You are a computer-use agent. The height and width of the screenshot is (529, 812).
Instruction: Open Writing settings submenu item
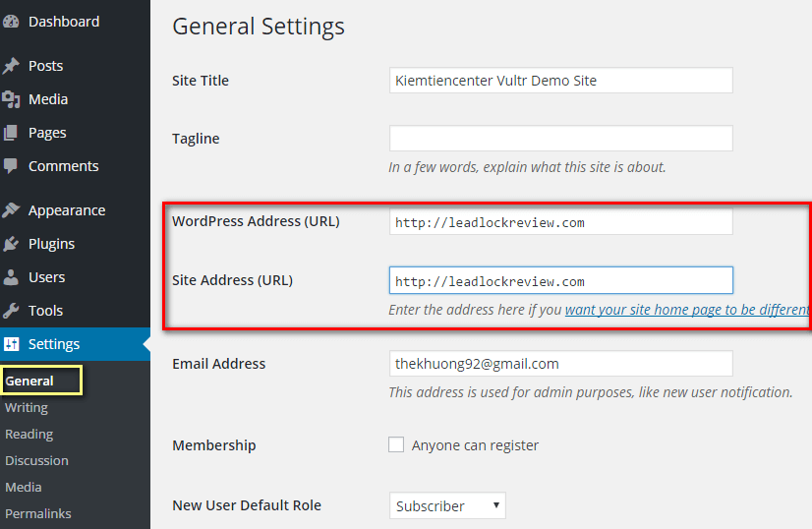(x=27, y=408)
